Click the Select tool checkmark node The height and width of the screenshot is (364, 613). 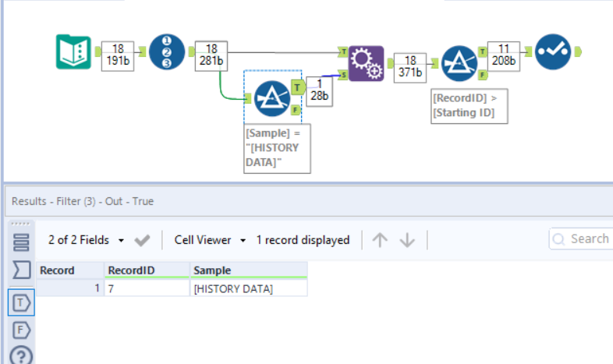[553, 51]
